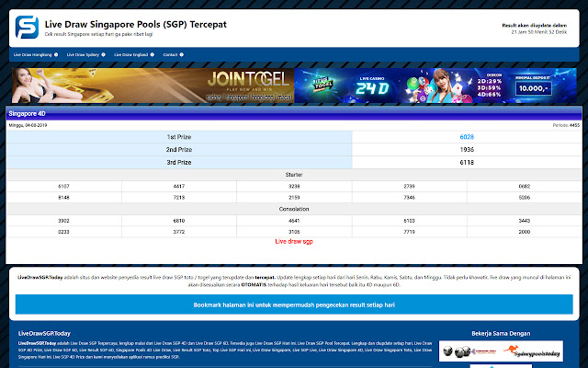
Task: Open the Live Draw England menu item
Action: (130, 55)
